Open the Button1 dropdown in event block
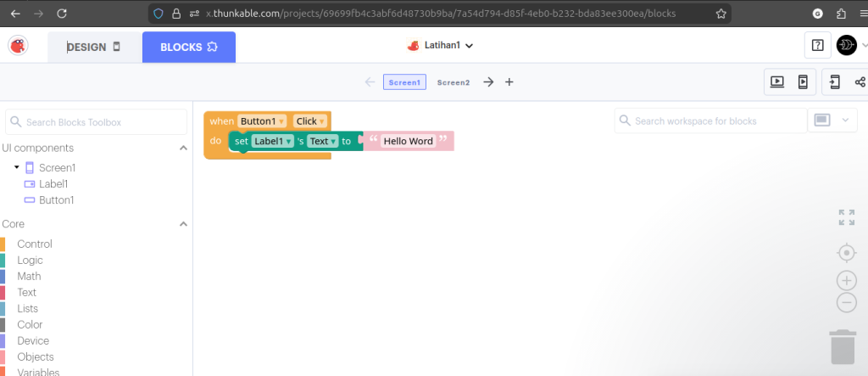868x376 pixels. 281,121
